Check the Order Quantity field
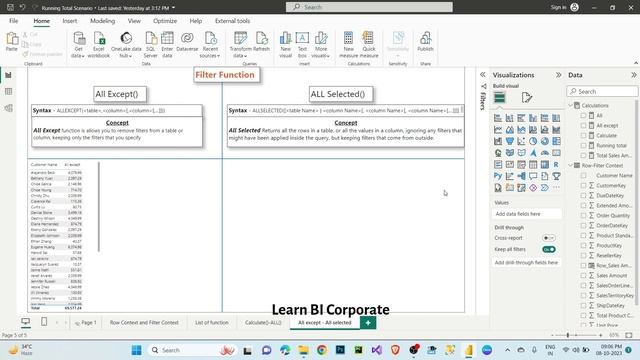The width and height of the screenshot is (640, 360). (x=584, y=216)
